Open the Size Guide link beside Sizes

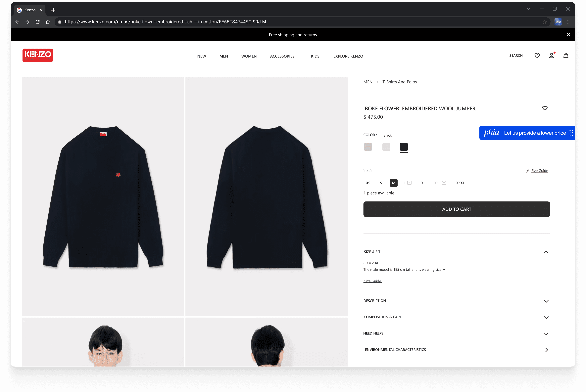pyautogui.click(x=539, y=171)
